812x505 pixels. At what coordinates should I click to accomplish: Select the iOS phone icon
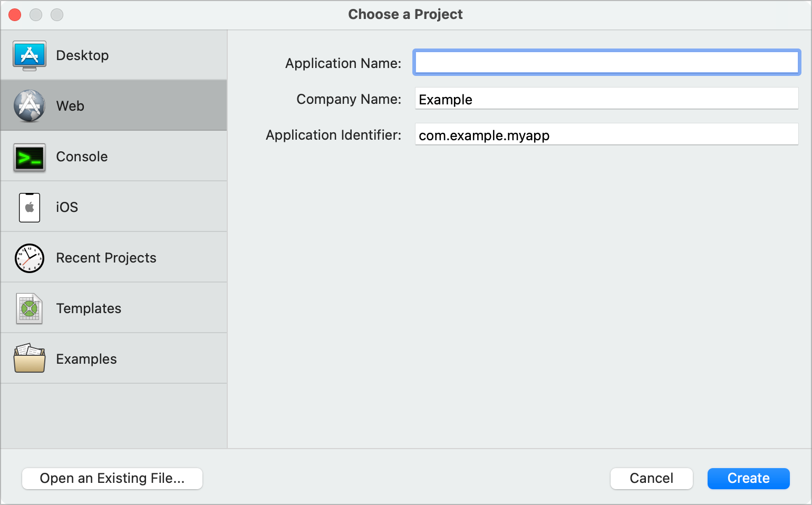pyautogui.click(x=30, y=207)
